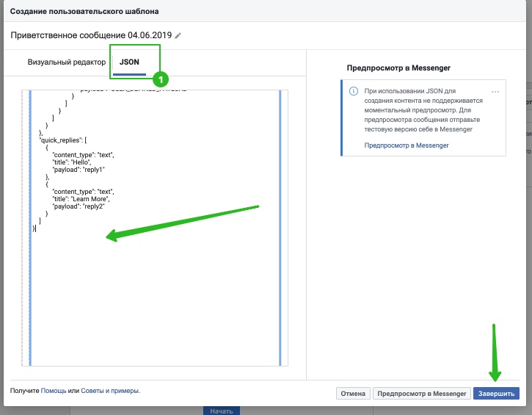Open the Предпросмотр в Messenger link in the notice
Viewport: 532px width, 415px height.
(x=407, y=145)
